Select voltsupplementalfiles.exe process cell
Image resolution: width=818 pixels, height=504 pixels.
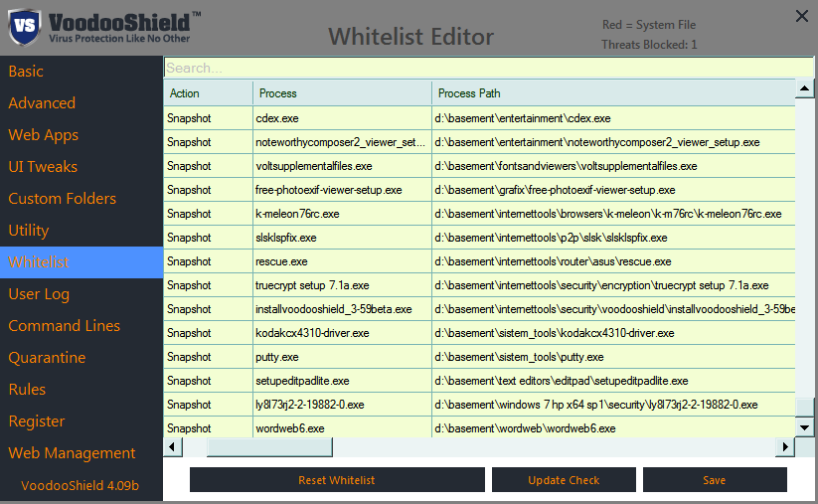(342, 166)
